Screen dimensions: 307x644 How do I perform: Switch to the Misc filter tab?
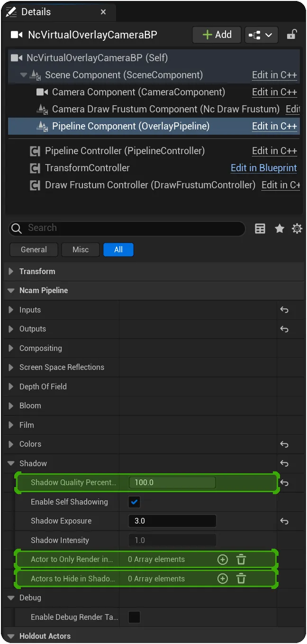pyautogui.click(x=81, y=249)
